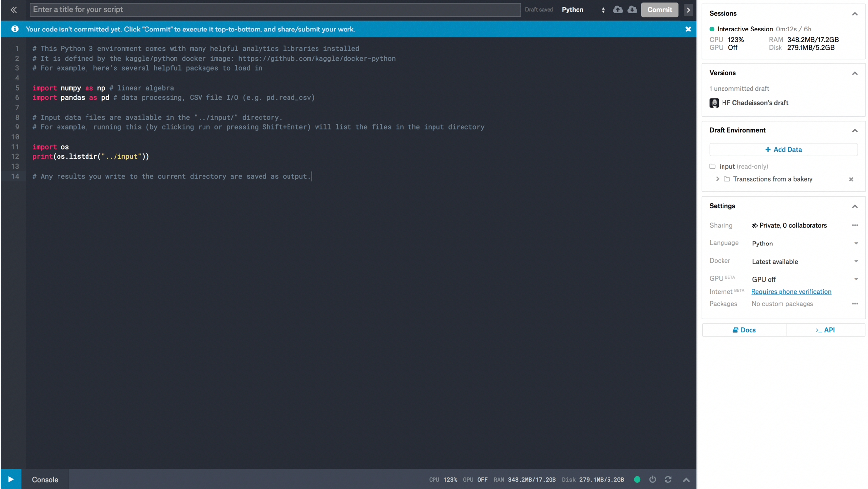
Task: Open the Python language selector in the top bar
Action: point(583,10)
